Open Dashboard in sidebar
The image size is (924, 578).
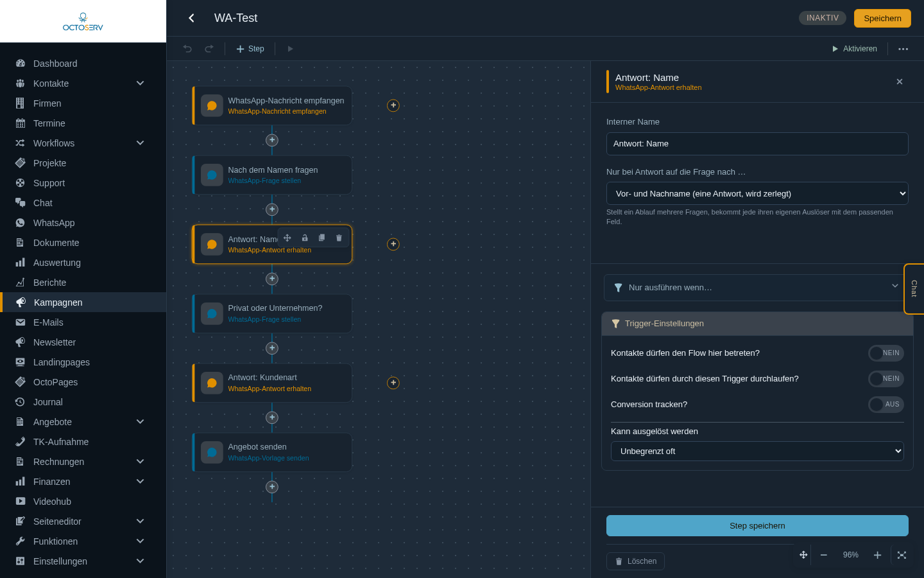[83, 64]
